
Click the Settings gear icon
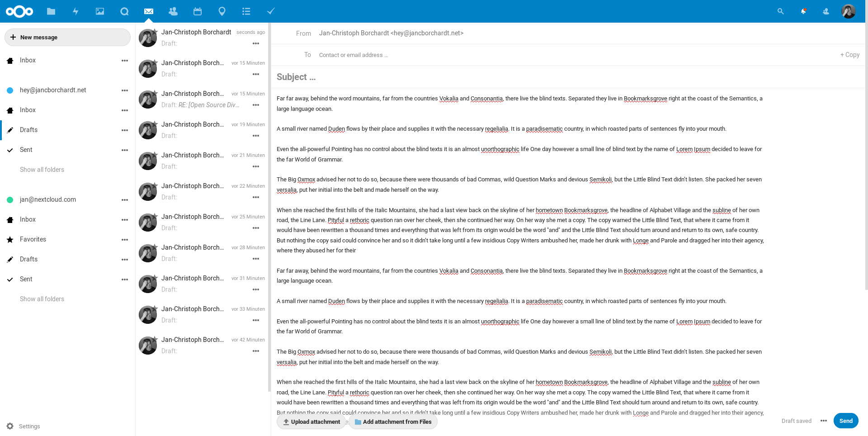click(x=10, y=426)
